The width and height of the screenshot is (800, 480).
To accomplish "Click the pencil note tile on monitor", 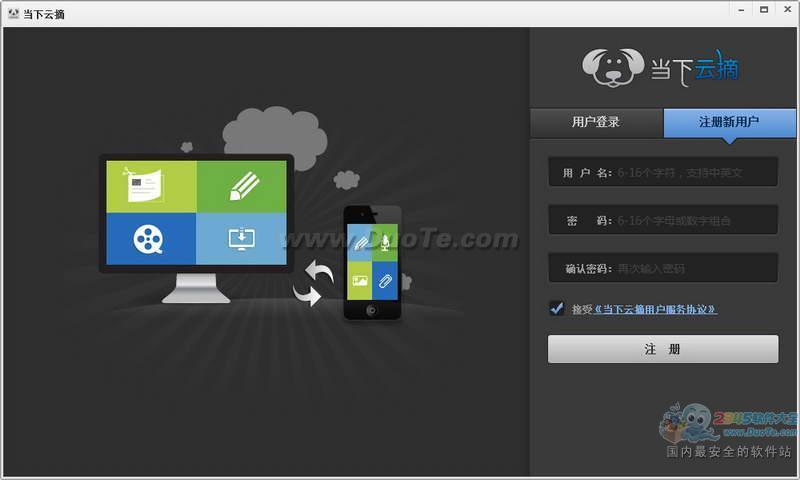I will (241, 186).
